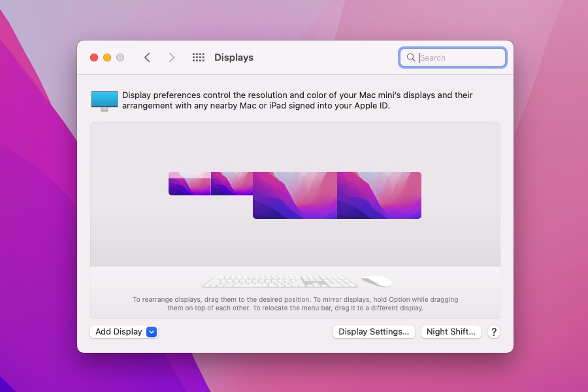Show all preferences grid icon
The image size is (588, 392).
click(199, 57)
